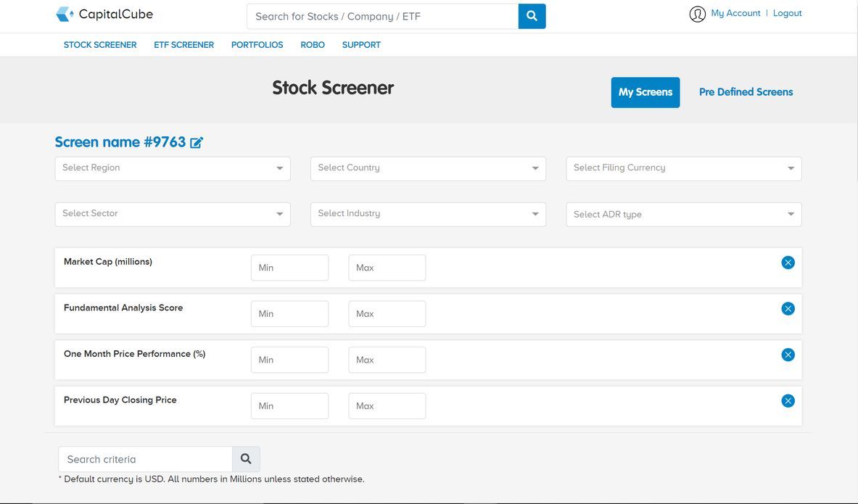This screenshot has width=858, height=504.
Task: Expand the Select Sector dropdown
Action: pos(173,214)
